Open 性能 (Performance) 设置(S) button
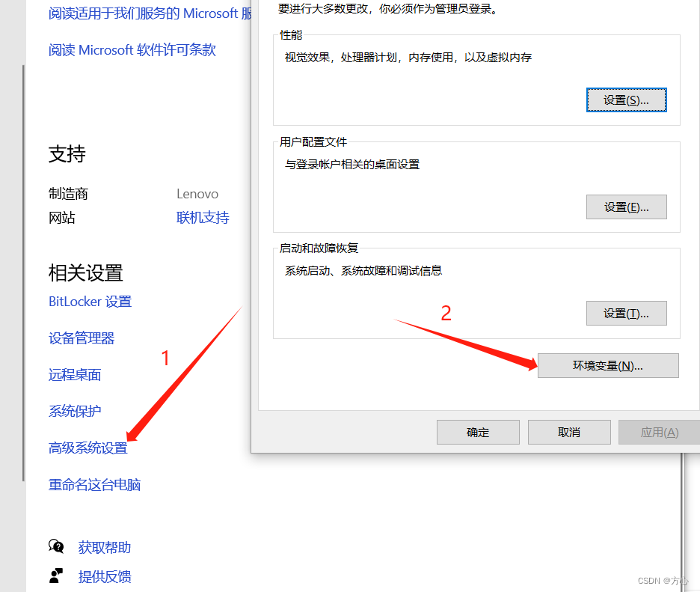The image size is (700, 592). pyautogui.click(x=626, y=100)
